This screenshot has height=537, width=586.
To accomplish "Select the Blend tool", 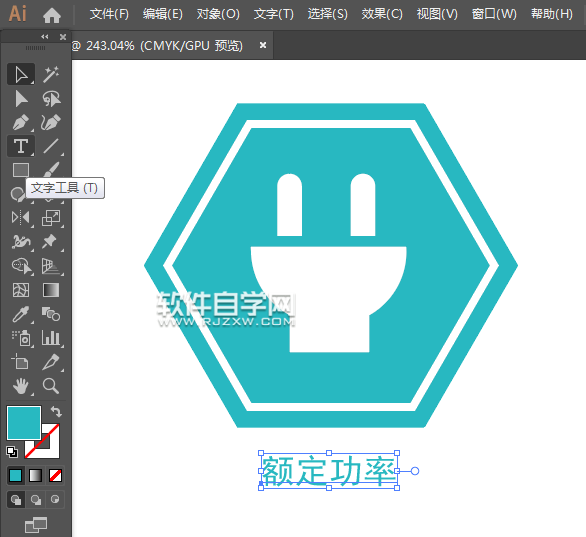I will 51,314.
